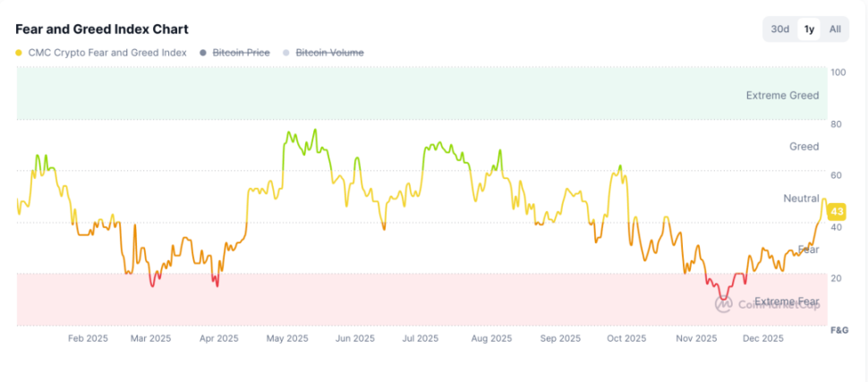Viewport: 868px width, 382px height.
Task: Click the F&G axis label
Action: tap(838, 330)
